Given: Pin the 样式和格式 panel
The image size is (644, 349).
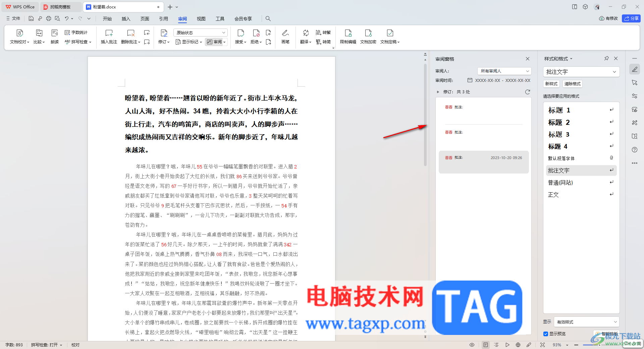Looking at the screenshot, I should (606, 58).
